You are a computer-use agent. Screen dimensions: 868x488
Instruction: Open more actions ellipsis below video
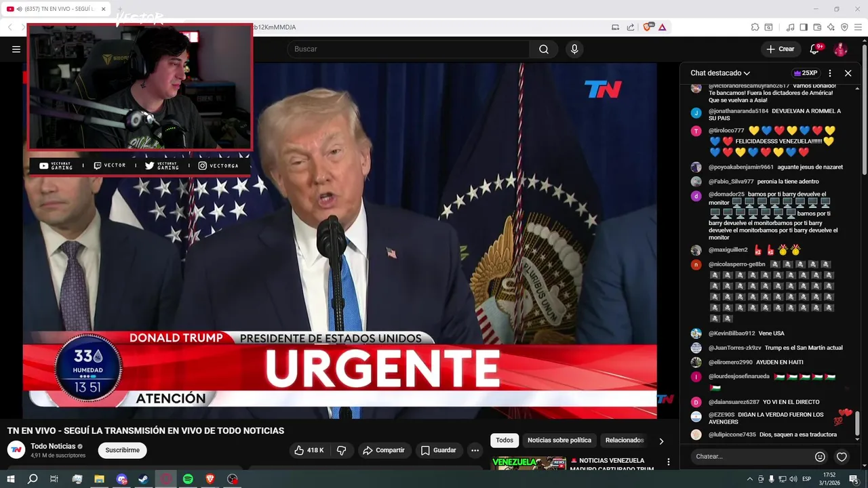475,450
